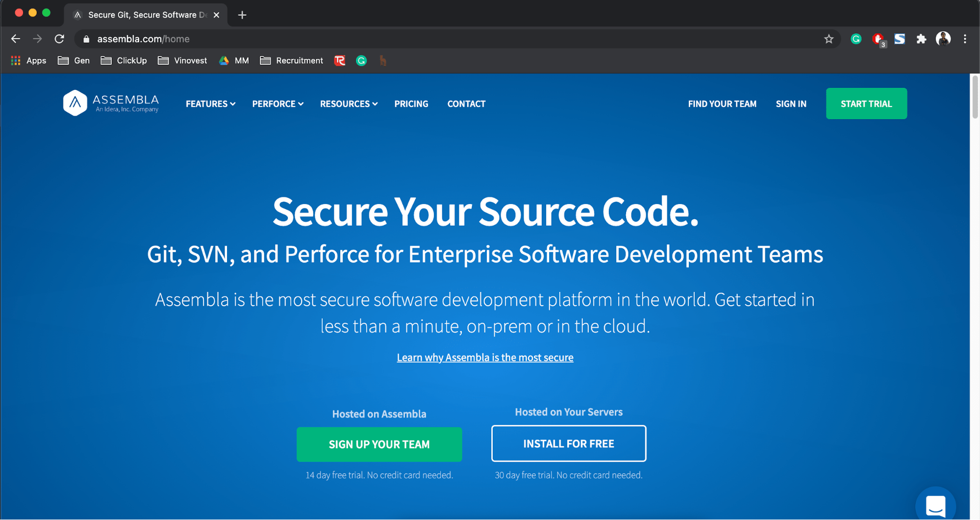The width and height of the screenshot is (980, 520).
Task: Open the chat widget bubble
Action: pos(935,504)
